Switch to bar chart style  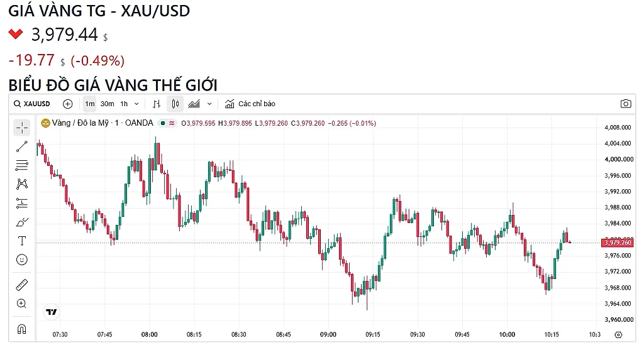coord(157,104)
